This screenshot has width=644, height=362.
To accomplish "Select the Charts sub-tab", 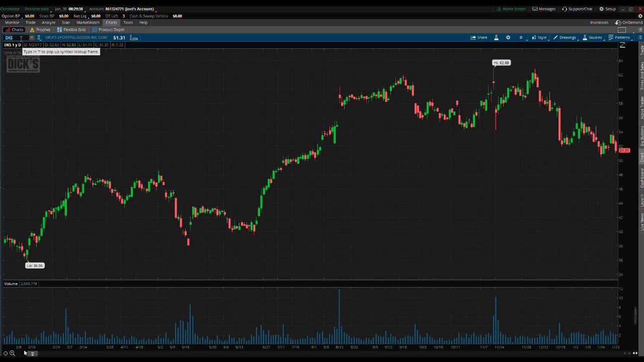I will pyautogui.click(x=14, y=30).
